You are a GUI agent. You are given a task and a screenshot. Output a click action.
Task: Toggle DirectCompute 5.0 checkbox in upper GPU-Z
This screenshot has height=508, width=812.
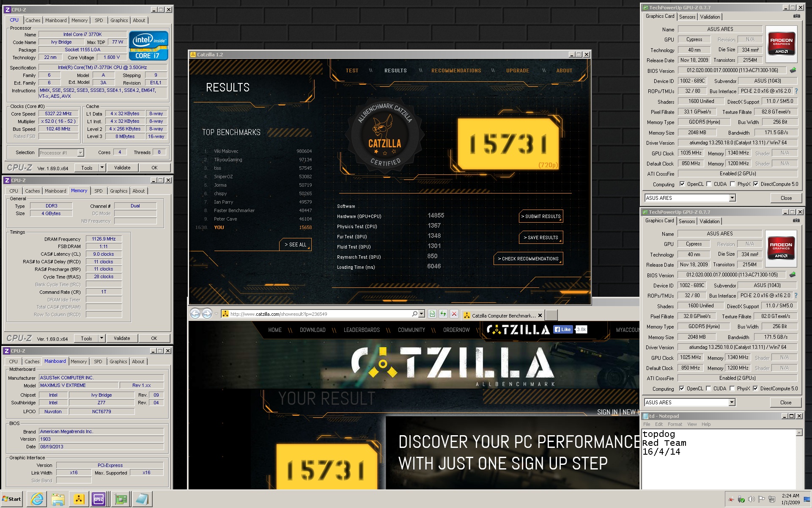756,184
